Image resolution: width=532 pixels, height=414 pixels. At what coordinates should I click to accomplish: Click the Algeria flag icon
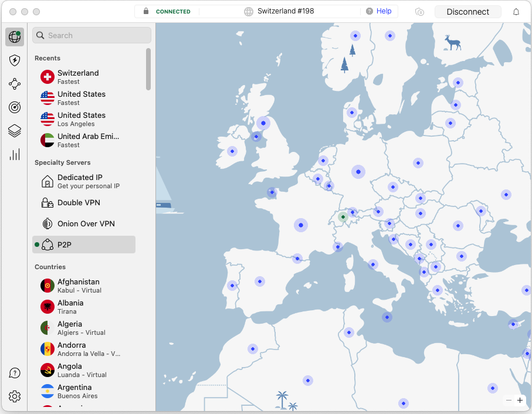point(48,328)
